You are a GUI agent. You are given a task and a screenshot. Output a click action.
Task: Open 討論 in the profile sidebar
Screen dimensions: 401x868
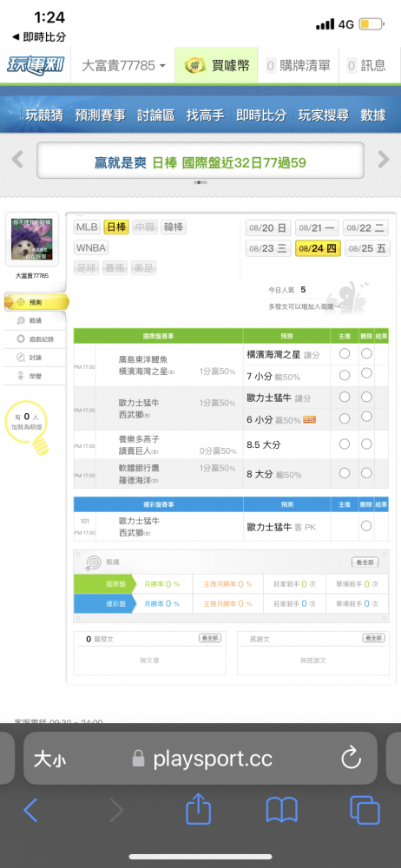point(35,358)
